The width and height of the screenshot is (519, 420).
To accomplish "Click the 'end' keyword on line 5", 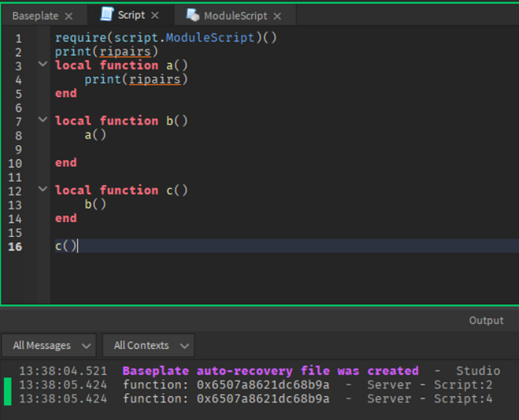I will click(x=66, y=93).
